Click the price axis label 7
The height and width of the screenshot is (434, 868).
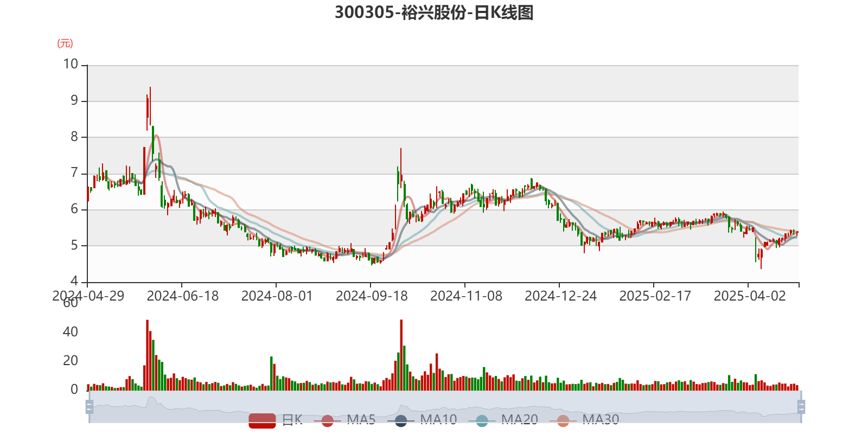[75, 173]
